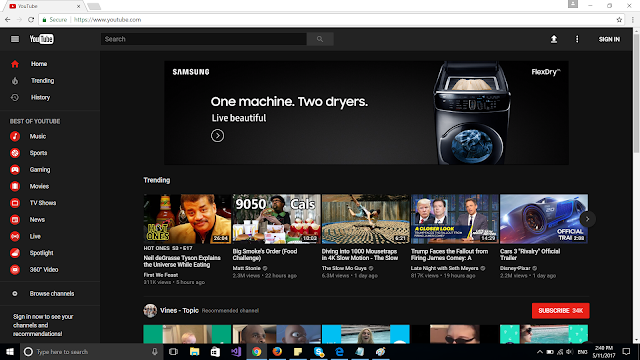Viewport: 640px width, 360px height.
Task: Open the Action Center notifications
Action: click(x=627, y=352)
